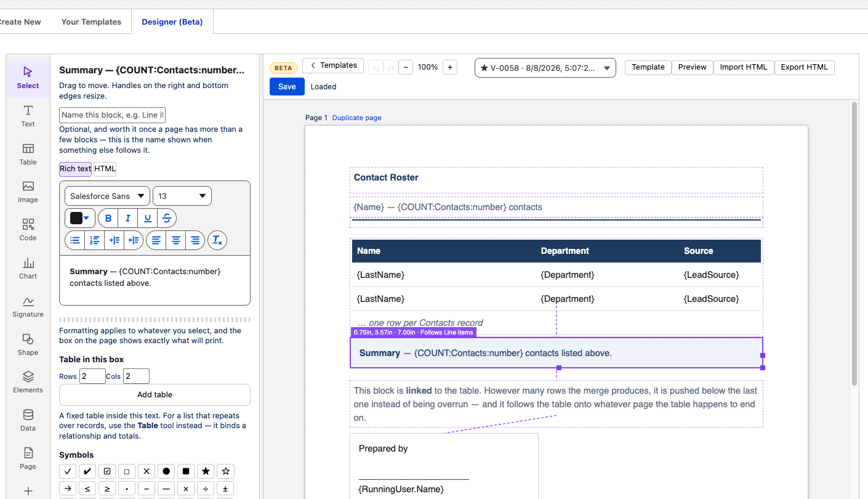Image resolution: width=868 pixels, height=499 pixels.
Task: Click the Cols number field
Action: (x=136, y=376)
